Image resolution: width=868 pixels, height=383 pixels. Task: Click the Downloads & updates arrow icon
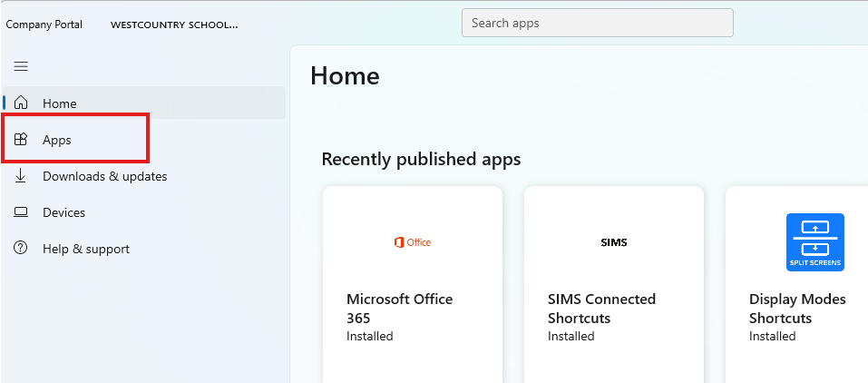tap(21, 176)
